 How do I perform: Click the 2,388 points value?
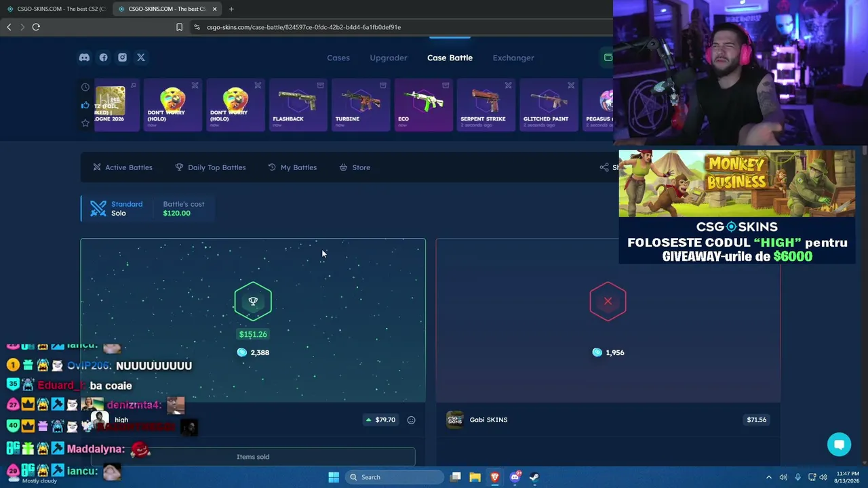tap(253, 352)
